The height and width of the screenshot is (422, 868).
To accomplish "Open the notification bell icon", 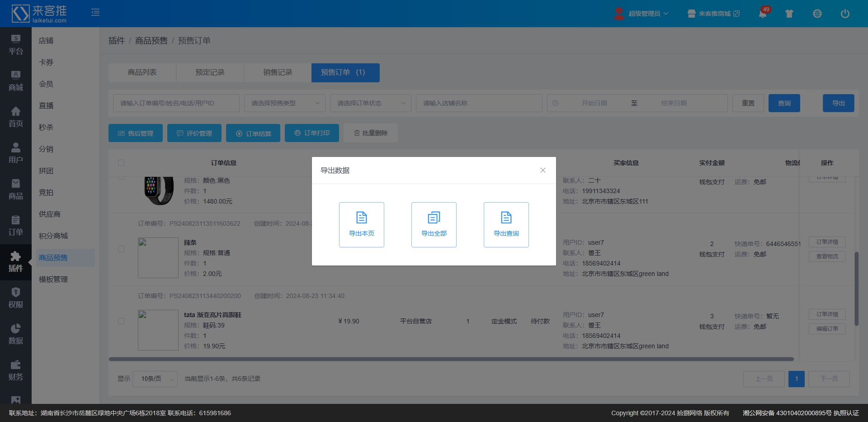I will coord(763,14).
